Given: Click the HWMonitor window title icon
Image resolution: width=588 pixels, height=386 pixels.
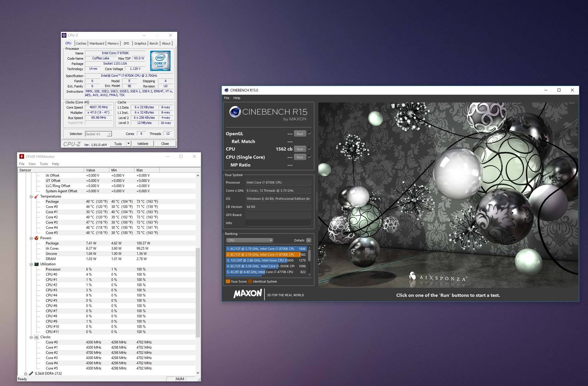Looking at the screenshot, I should (21, 156).
